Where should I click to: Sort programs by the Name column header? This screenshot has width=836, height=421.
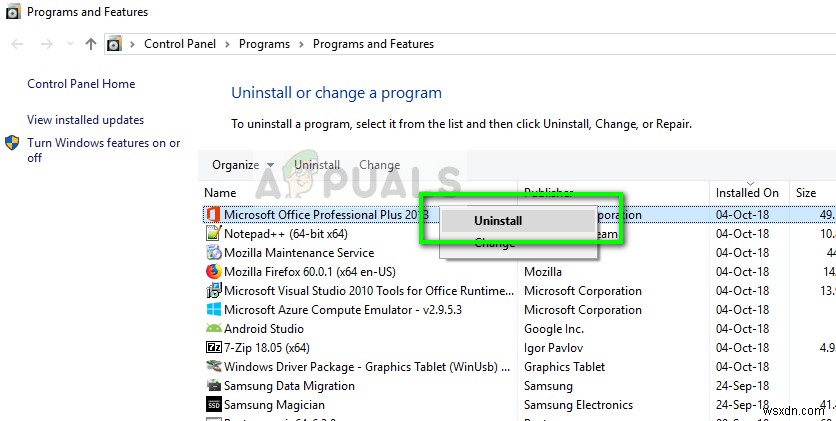point(221,192)
